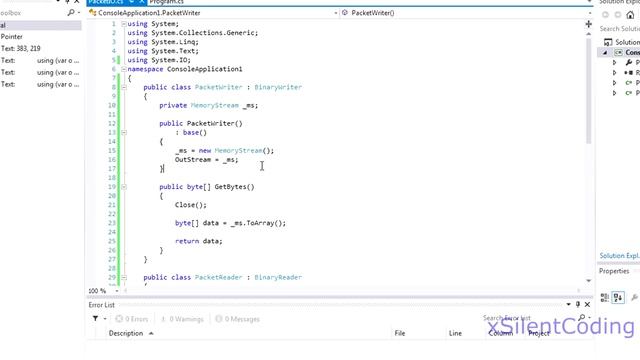Click the editor scroll down arrow

[589, 281]
